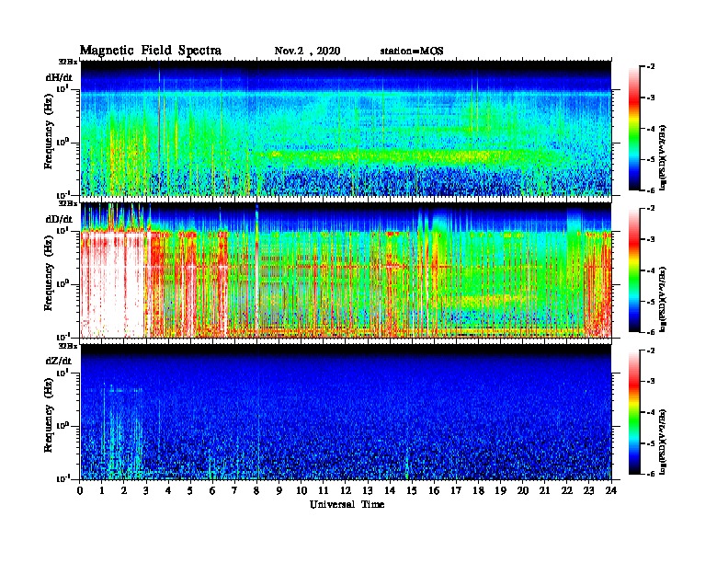The height and width of the screenshot is (563, 728).
Task: Click the color bar beside dZ/dt panel
Action: pyautogui.click(x=634, y=412)
